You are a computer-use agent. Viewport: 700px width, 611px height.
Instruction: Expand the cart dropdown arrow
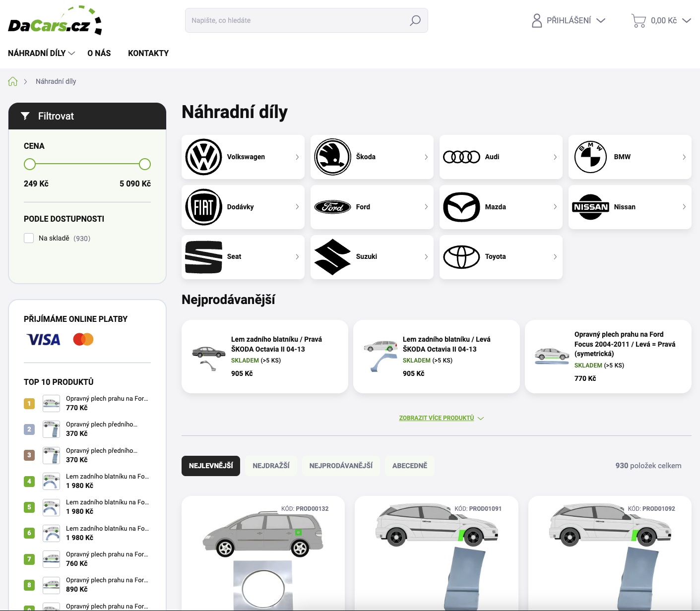point(687,20)
